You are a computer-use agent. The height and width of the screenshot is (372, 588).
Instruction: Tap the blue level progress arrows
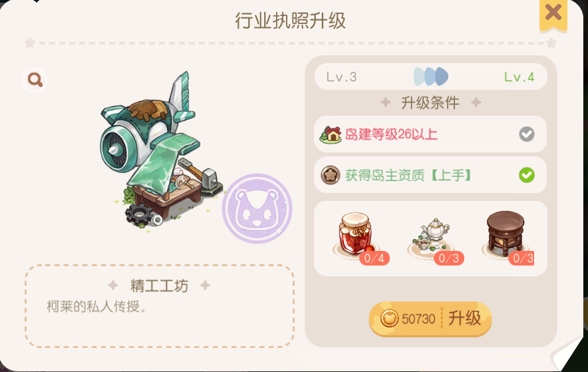[430, 77]
